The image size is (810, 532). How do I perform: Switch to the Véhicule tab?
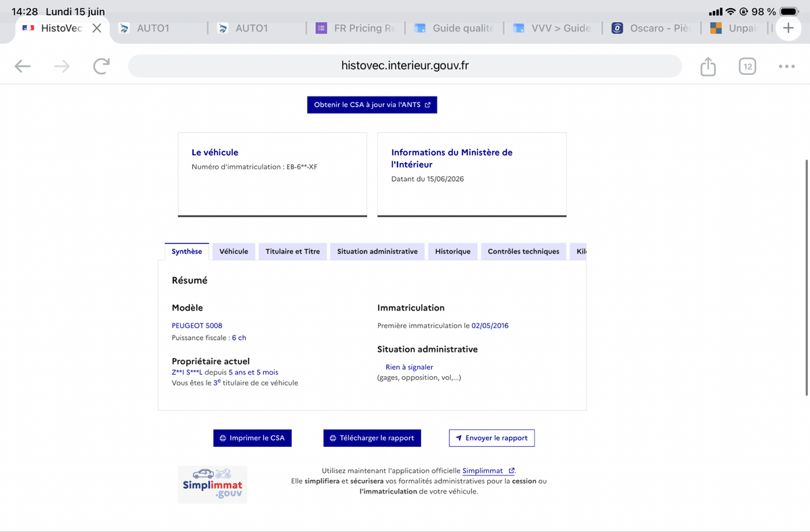click(x=234, y=251)
